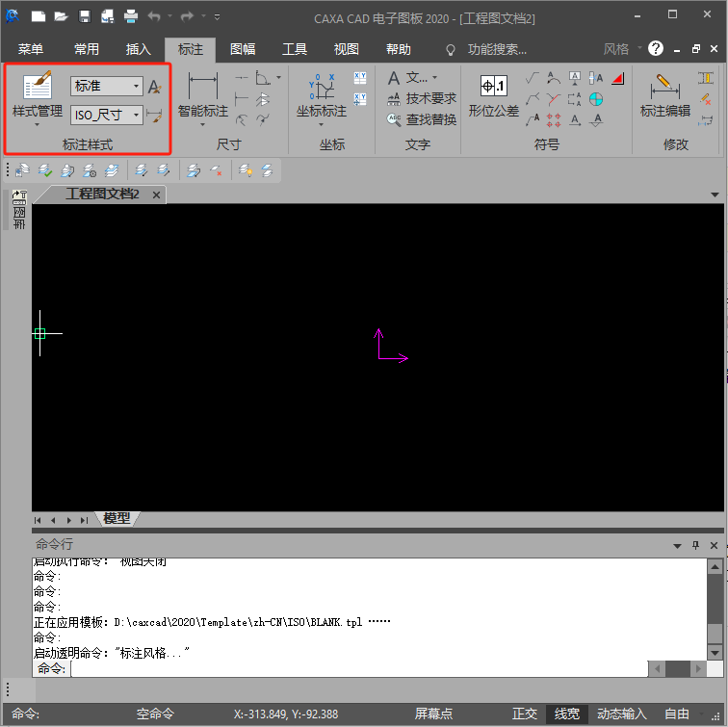Viewport: 728px width, 727px height.
Task: Click the 帮助 ribbon tab
Action: (399, 49)
